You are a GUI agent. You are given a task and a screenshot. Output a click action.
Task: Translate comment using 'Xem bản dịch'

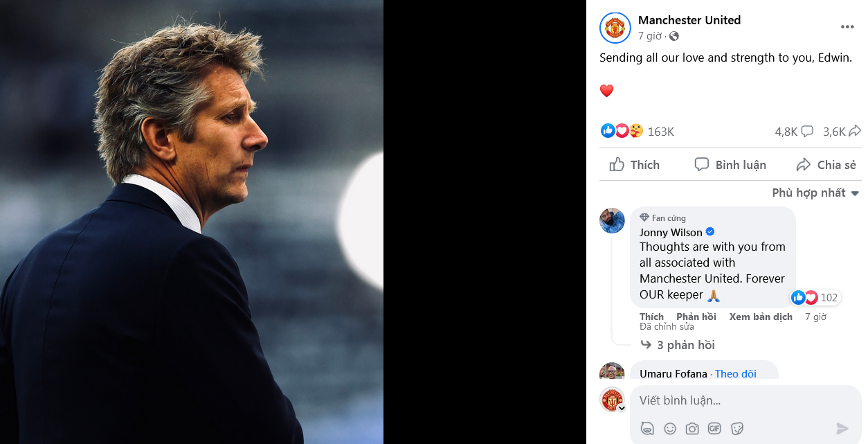(761, 316)
